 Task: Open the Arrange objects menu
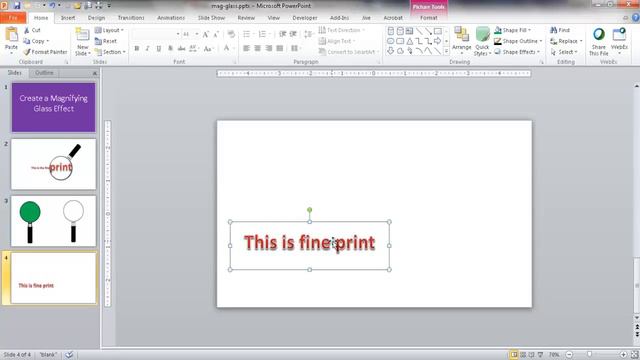(462, 40)
